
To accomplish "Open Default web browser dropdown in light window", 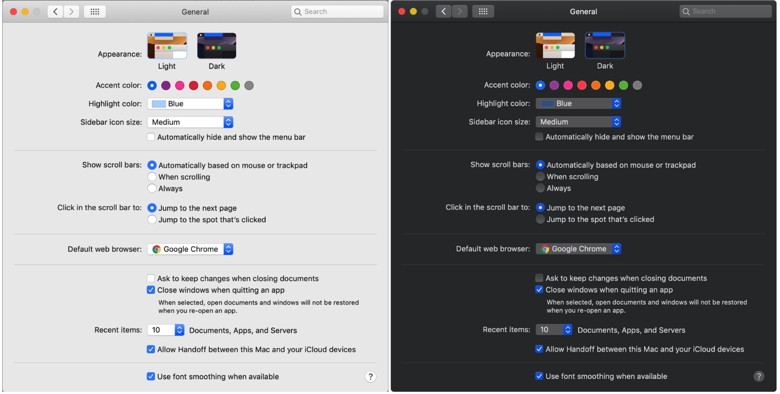I will (190, 249).
